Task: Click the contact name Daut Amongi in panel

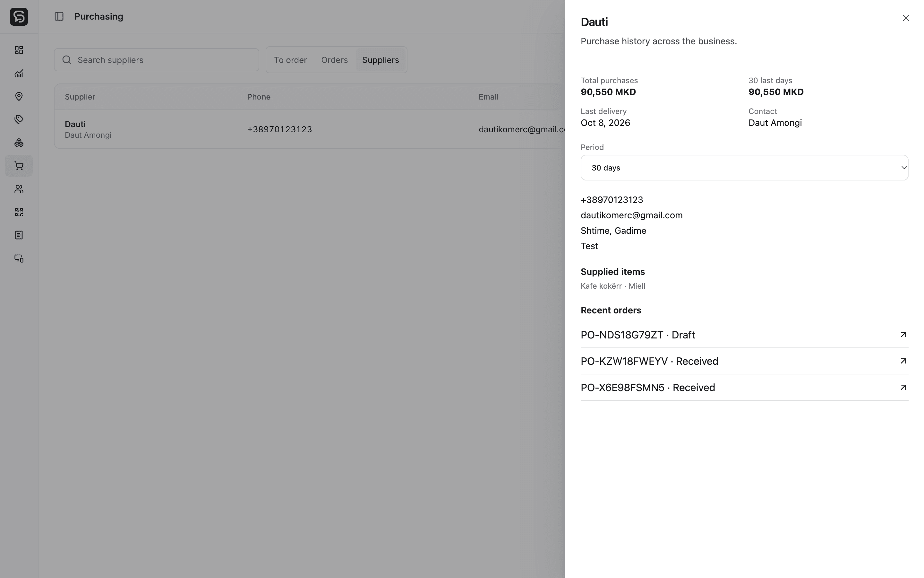Action: (775, 123)
